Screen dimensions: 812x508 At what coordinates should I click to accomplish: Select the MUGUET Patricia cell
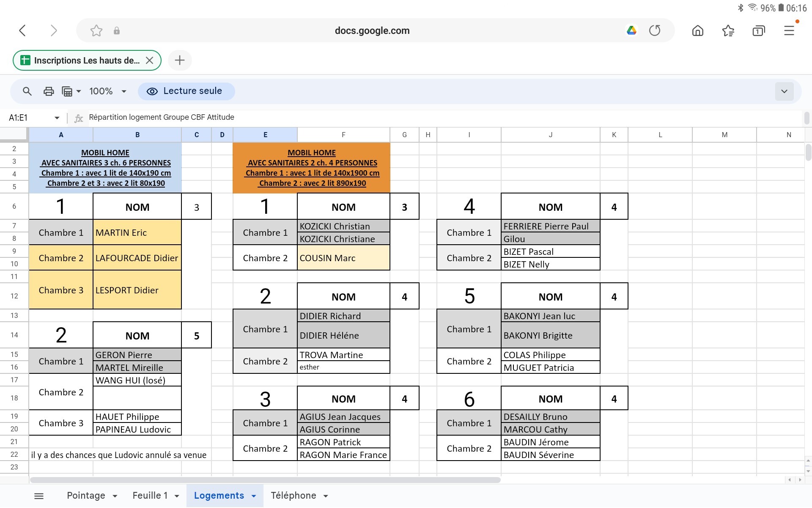tap(550, 367)
